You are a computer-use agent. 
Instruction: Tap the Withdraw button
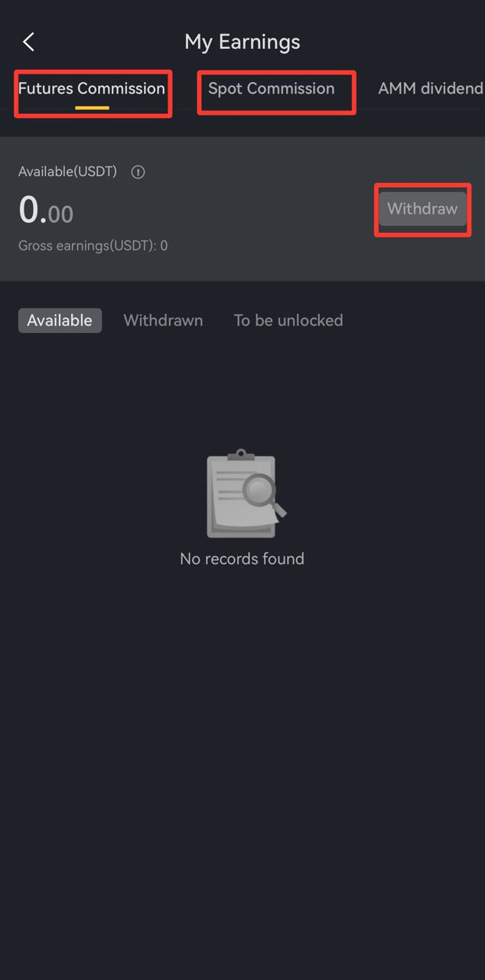pos(422,208)
